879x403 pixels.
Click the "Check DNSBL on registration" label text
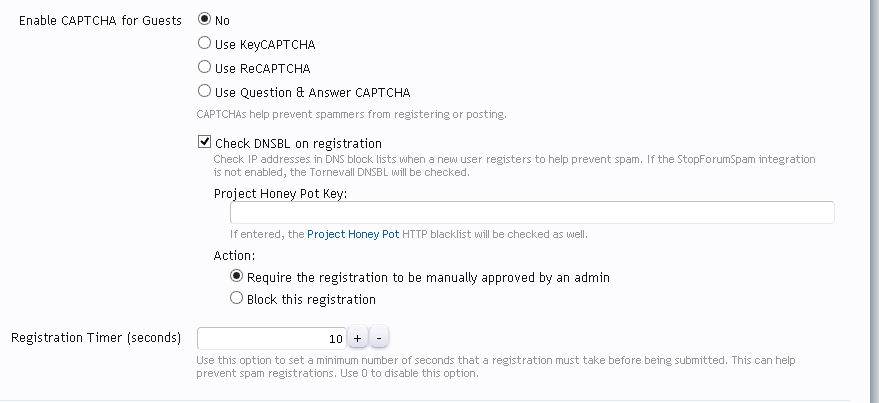coord(298,144)
